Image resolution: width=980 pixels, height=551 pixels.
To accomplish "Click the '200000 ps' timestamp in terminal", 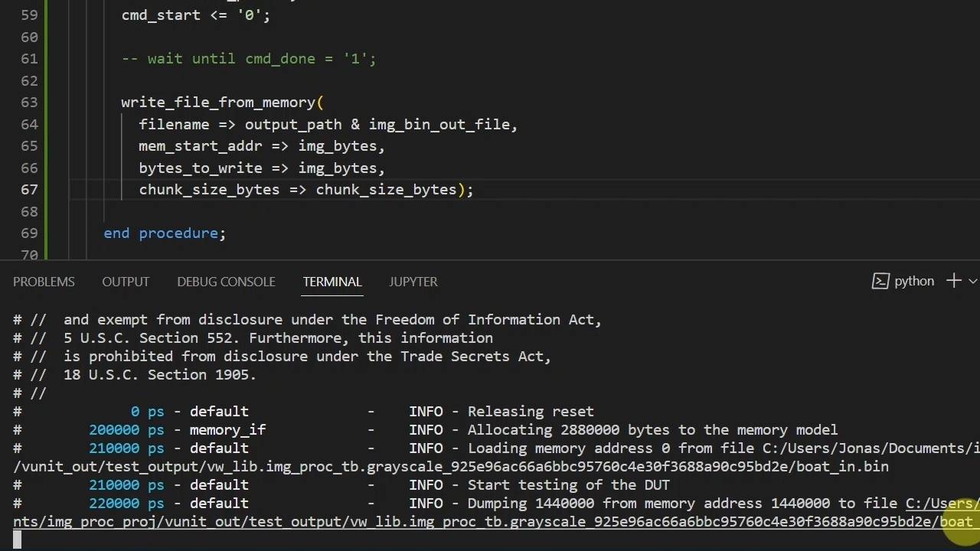I will pyautogui.click(x=126, y=430).
